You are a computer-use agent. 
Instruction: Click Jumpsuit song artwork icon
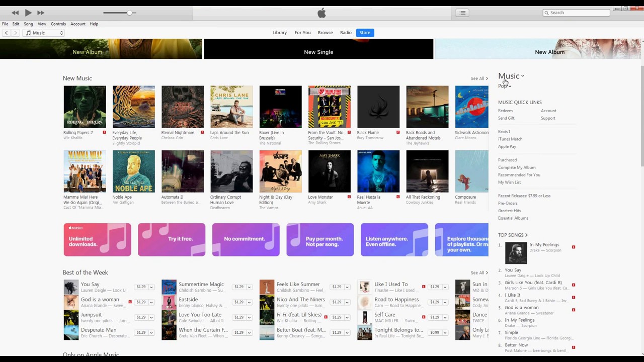(71, 318)
